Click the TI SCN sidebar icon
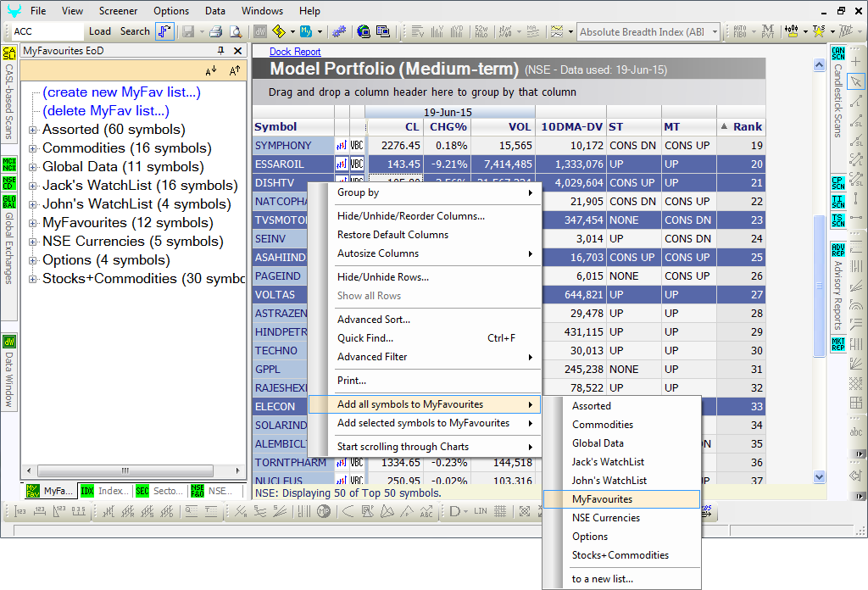This screenshot has height=590, width=868. [x=838, y=202]
